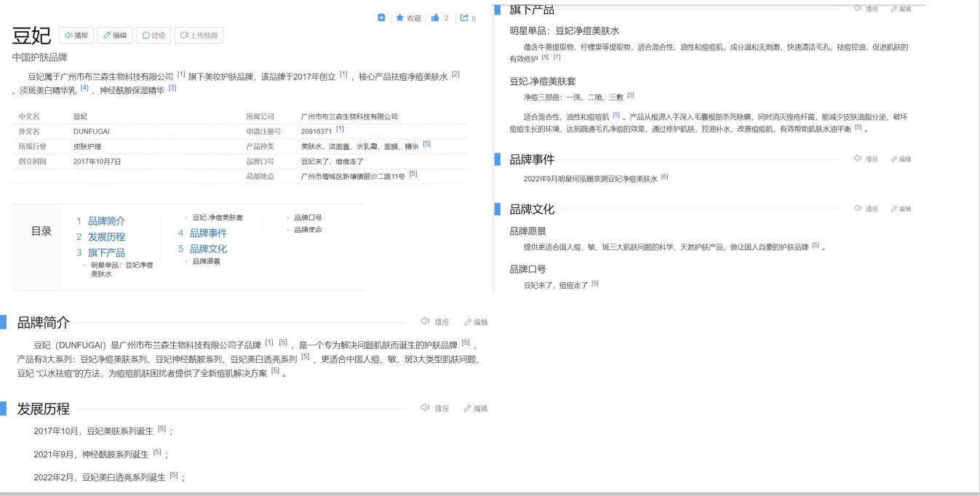Go to 旗下产品 in the contents list
Screen dimensions: 980x496
point(106,253)
